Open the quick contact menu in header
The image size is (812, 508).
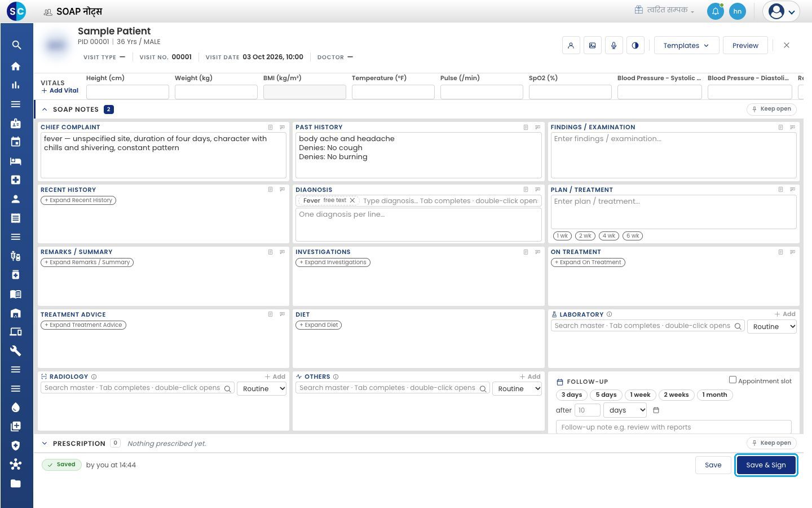(664, 10)
